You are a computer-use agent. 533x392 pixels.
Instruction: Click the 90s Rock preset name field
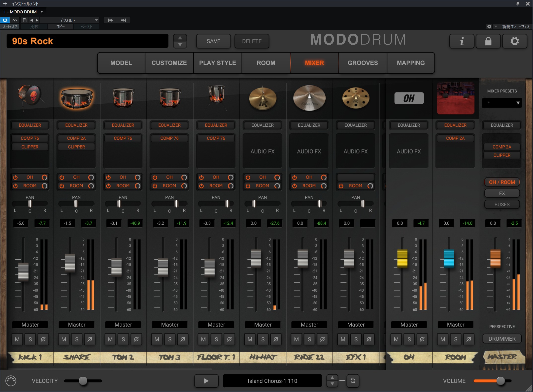pos(87,41)
